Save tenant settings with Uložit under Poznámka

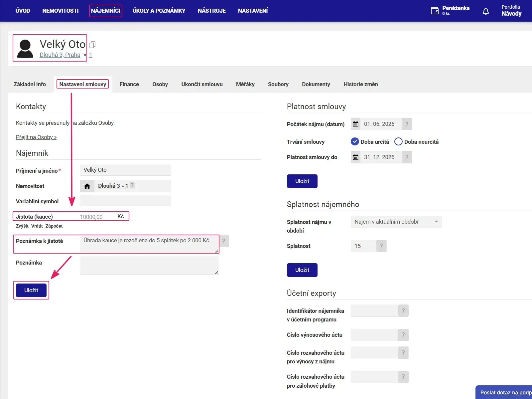pos(31,290)
